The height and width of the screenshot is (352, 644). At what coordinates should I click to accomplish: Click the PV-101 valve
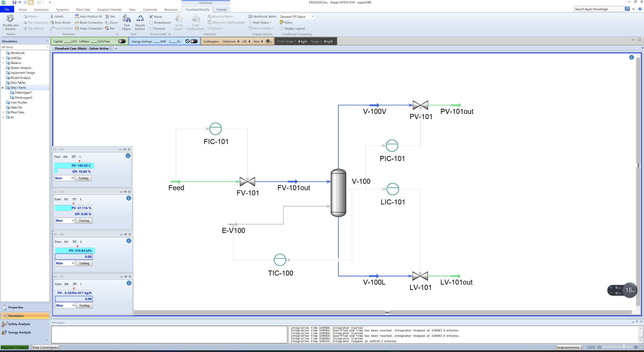tap(420, 105)
